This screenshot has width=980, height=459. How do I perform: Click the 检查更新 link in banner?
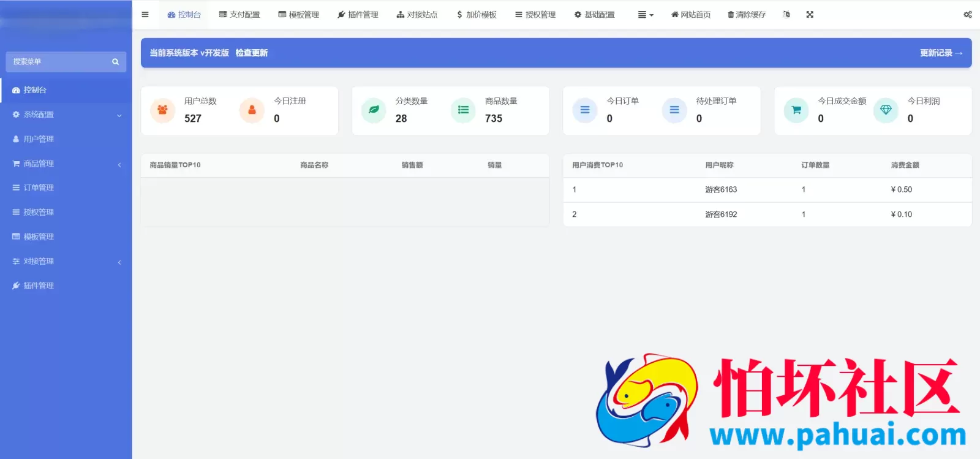(x=252, y=53)
